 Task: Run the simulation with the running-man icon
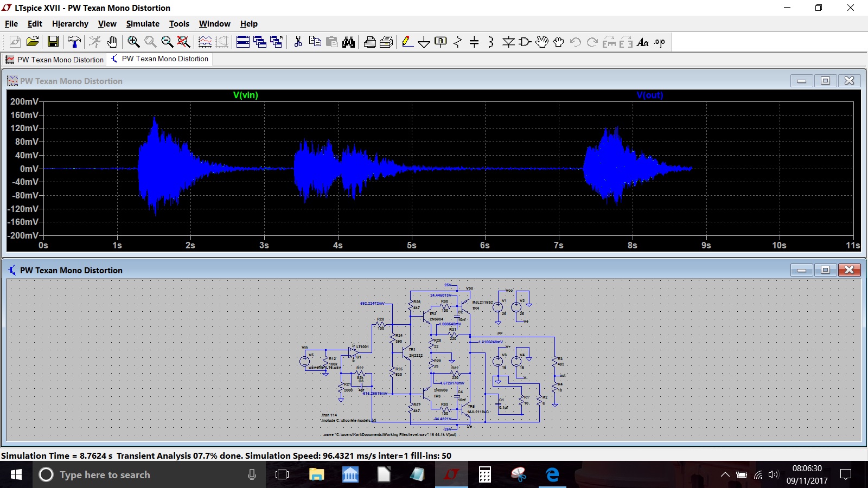95,42
